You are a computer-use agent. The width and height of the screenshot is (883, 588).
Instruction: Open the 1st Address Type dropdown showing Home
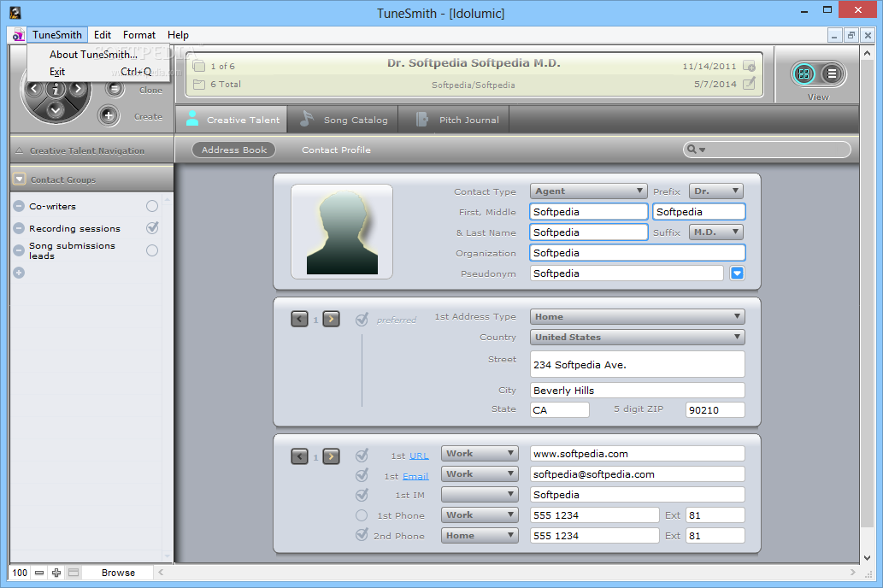click(x=637, y=316)
